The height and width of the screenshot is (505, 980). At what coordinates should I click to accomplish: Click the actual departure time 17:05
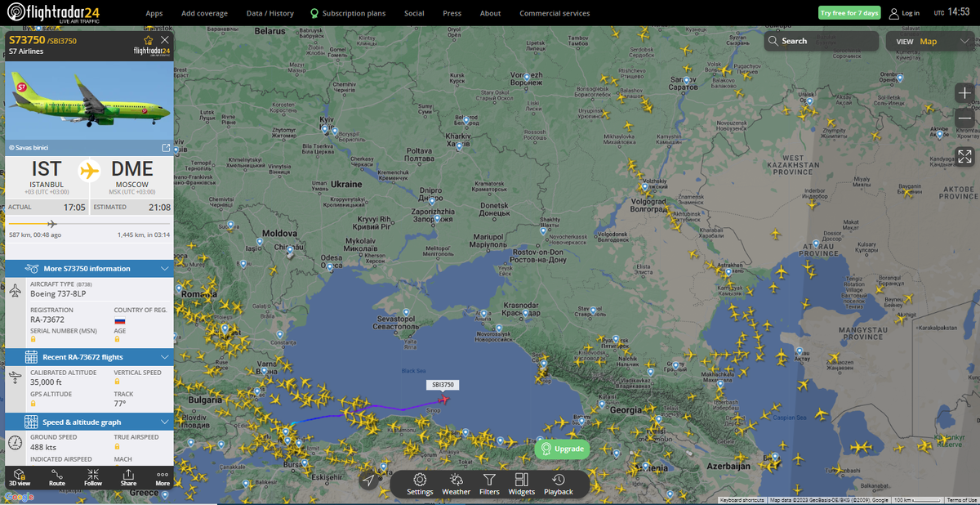pyautogui.click(x=74, y=208)
